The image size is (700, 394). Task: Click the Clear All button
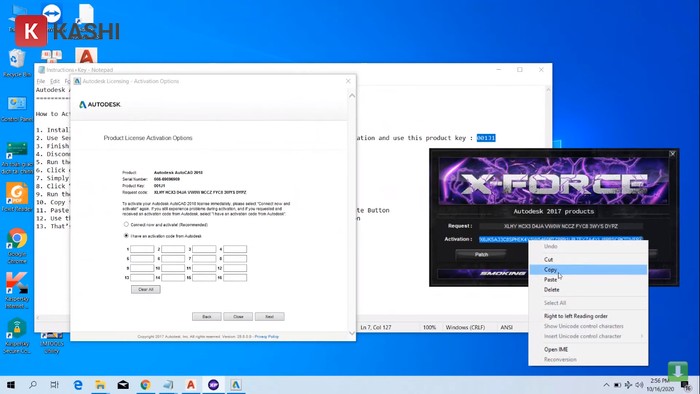(x=146, y=290)
